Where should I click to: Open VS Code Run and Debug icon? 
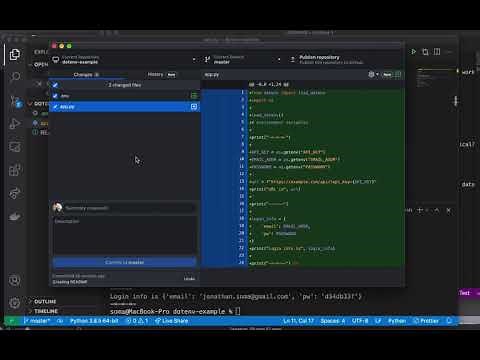click(15, 124)
